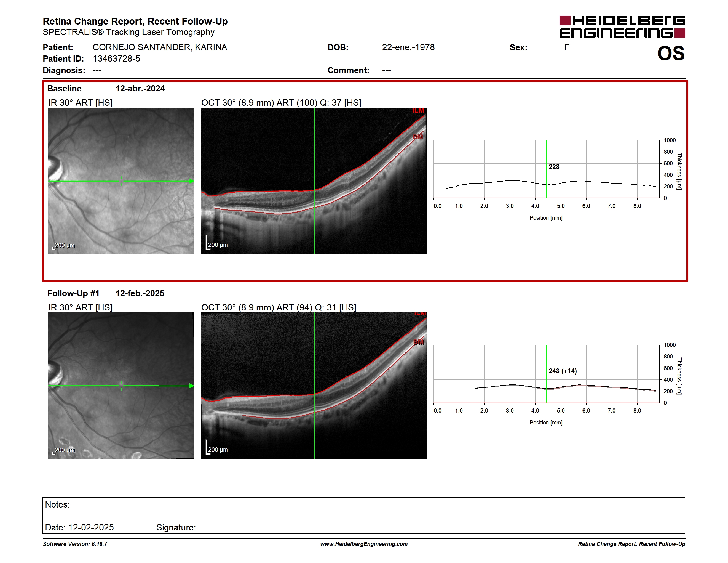This screenshot has width=728, height=563.
Task: Open the follow-up IR fundus image
Action: 121,386
